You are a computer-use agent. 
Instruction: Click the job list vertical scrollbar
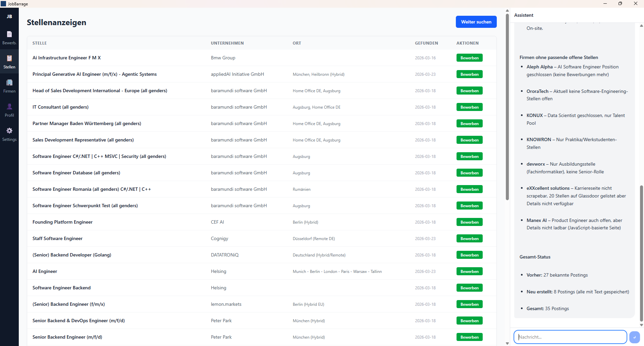point(507,107)
